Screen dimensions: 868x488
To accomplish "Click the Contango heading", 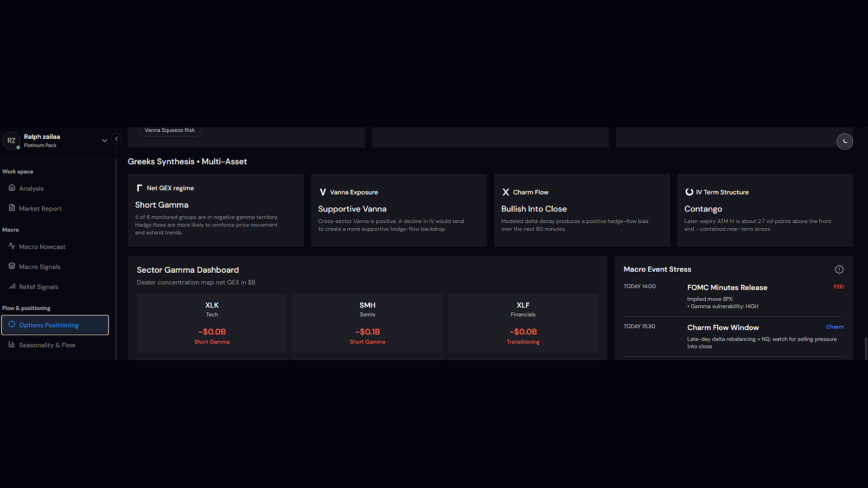I will pyautogui.click(x=703, y=209).
